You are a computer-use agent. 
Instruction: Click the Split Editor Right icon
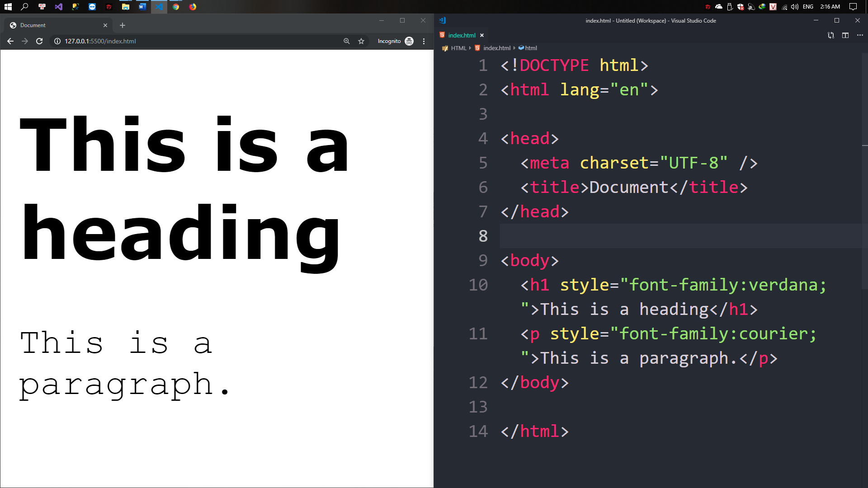click(845, 35)
